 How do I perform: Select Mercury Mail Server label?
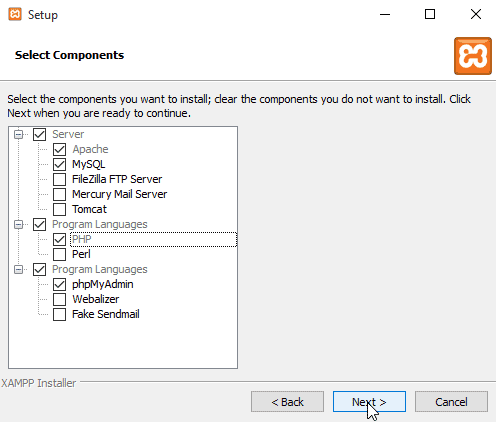[119, 194]
